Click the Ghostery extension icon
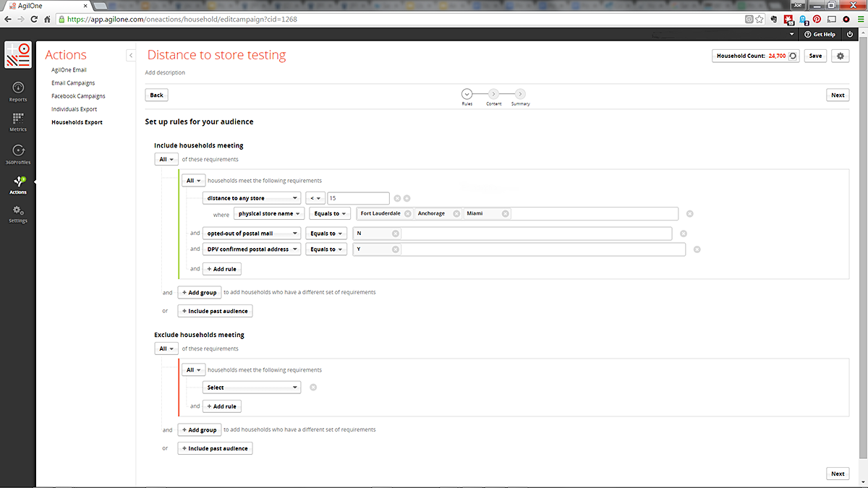The image size is (868, 488). [x=803, y=20]
